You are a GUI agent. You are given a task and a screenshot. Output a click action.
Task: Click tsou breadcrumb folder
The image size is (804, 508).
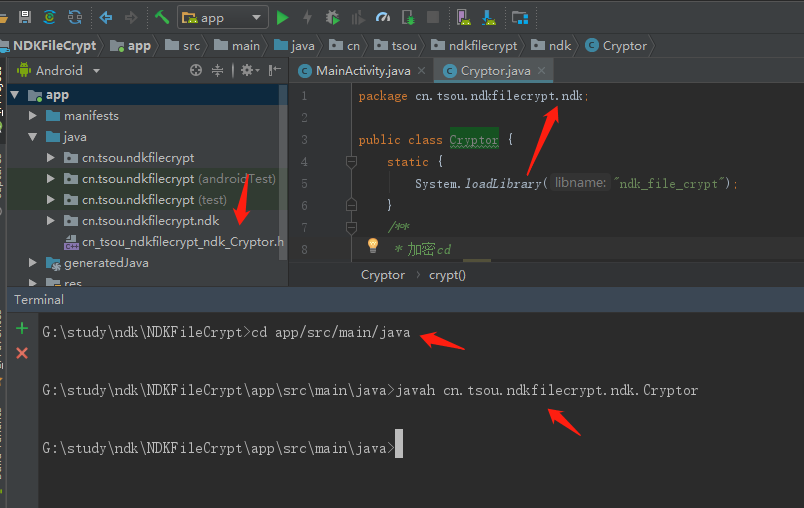click(395, 46)
